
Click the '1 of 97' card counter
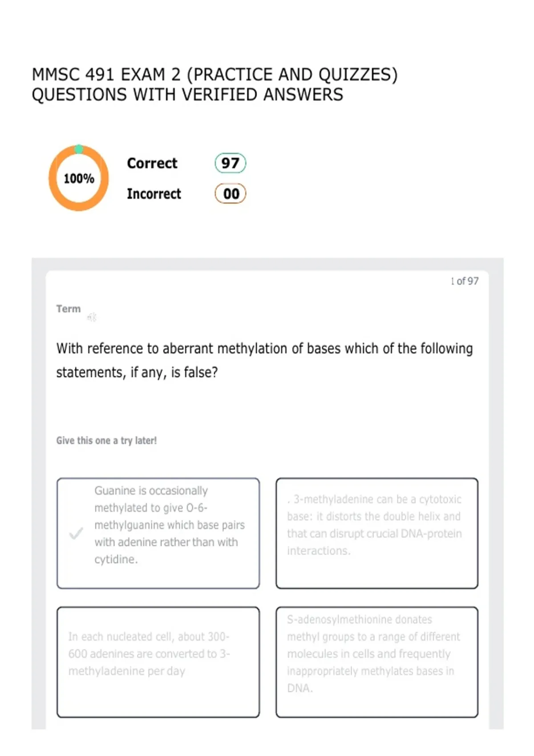(464, 281)
